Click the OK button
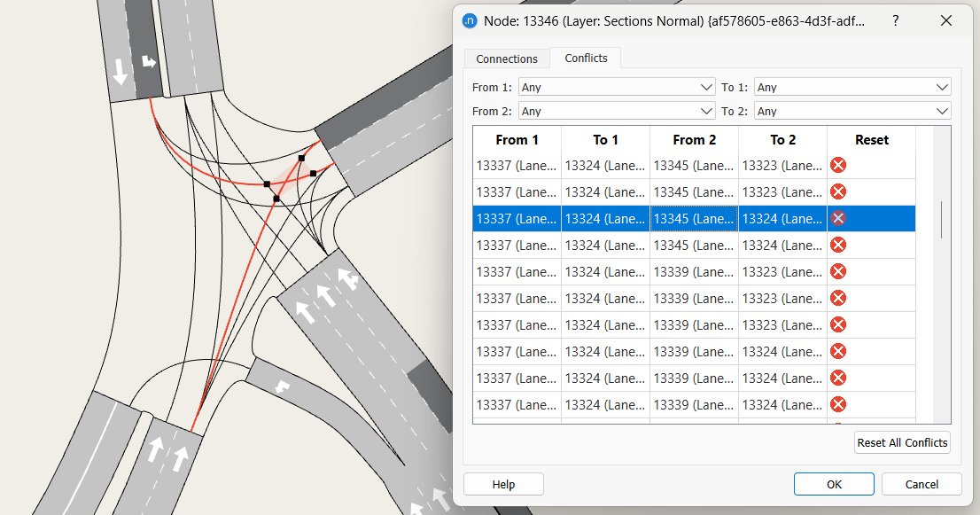 (834, 484)
